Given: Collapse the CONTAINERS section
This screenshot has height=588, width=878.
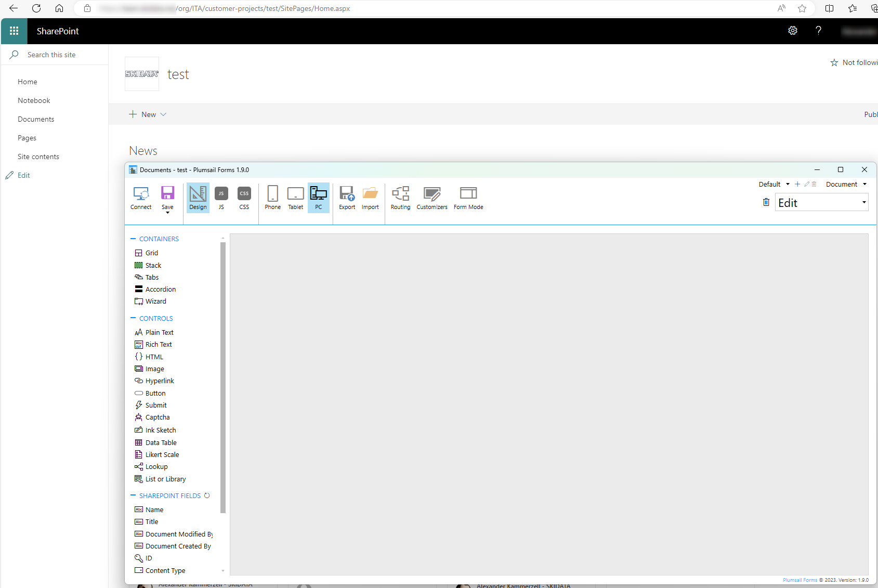Looking at the screenshot, I should pyautogui.click(x=133, y=239).
